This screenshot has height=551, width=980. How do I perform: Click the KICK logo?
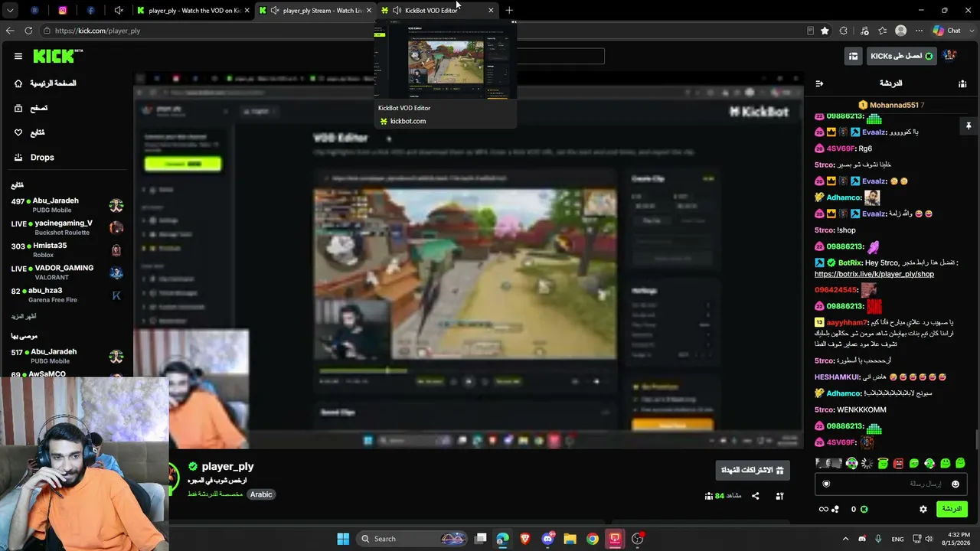54,56
